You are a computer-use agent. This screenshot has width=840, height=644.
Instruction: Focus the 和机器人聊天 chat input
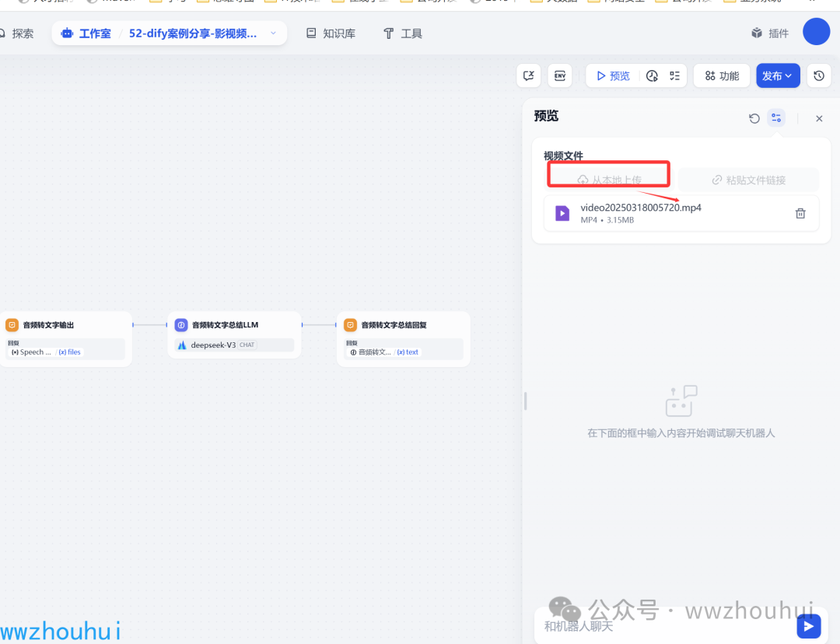(x=664, y=626)
